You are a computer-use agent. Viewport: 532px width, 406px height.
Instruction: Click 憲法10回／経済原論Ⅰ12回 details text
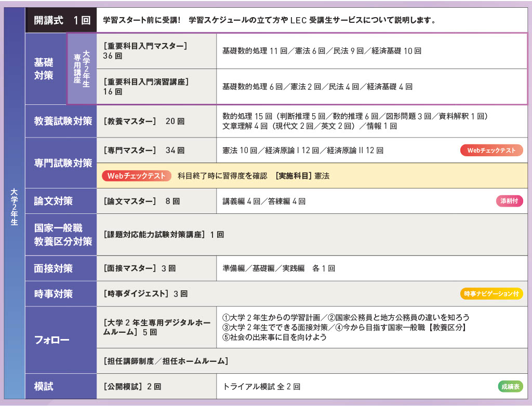pos(303,150)
